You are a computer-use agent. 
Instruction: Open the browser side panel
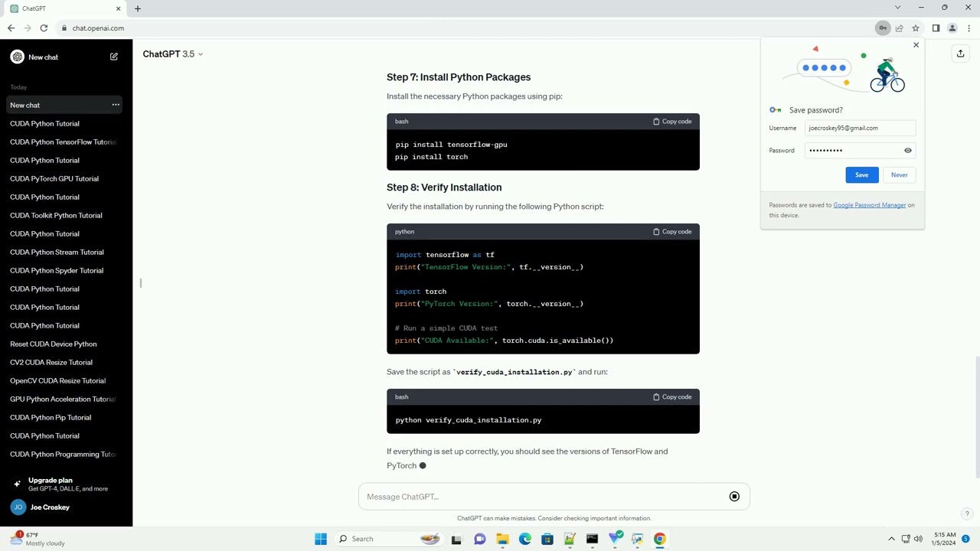[936, 28]
